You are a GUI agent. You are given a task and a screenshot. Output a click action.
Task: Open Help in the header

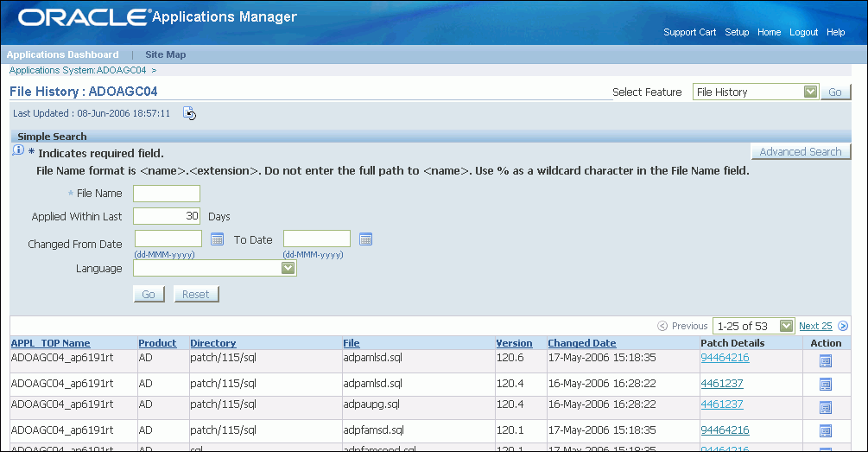coord(836,32)
